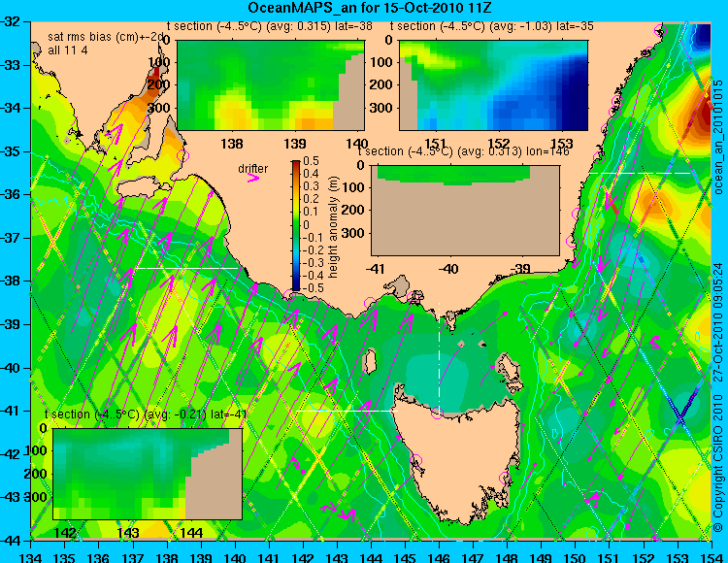Click the 134 longitude tick label

[x=31, y=557]
